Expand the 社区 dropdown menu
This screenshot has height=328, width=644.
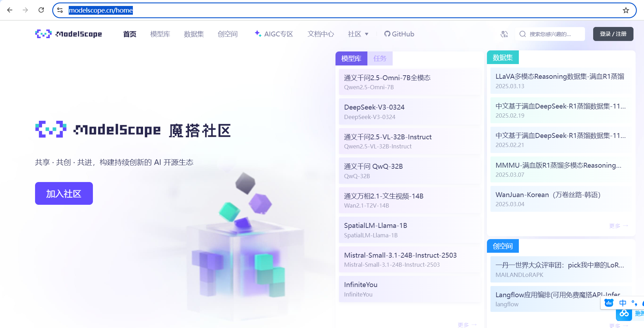pos(358,34)
